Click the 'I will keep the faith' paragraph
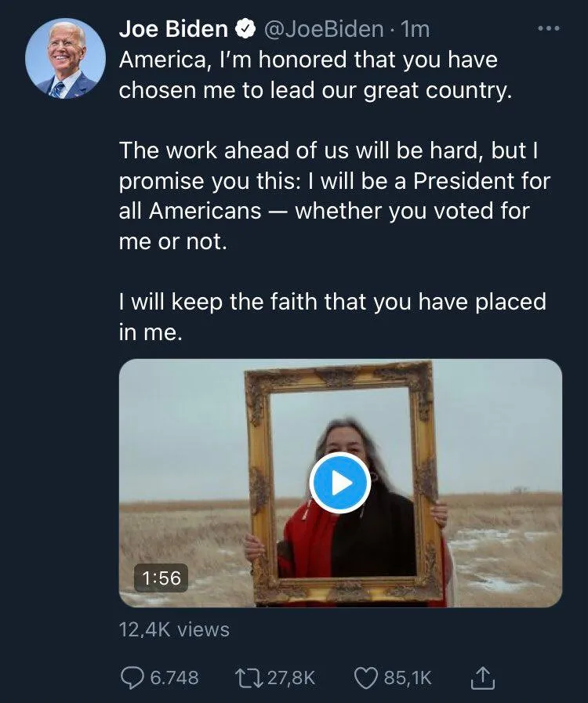Viewport: 588px width, 703px height. [x=329, y=317]
